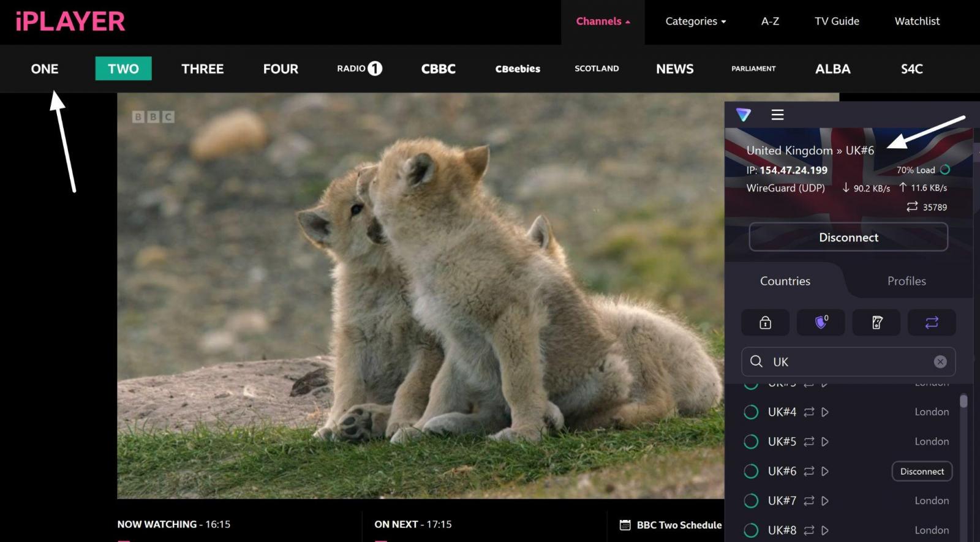980x542 pixels.
Task: Click the UK#8 P2P arrows icon
Action: point(809,530)
